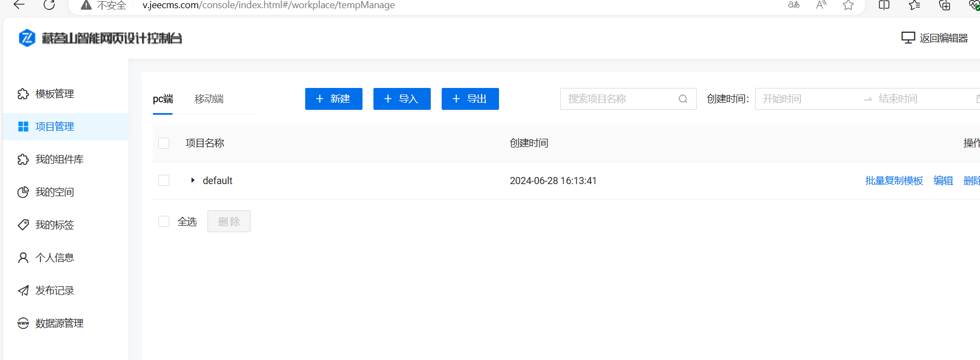Viewport: 980px width, 360px height.
Task: Bookmark page with star icon
Action: [848, 5]
